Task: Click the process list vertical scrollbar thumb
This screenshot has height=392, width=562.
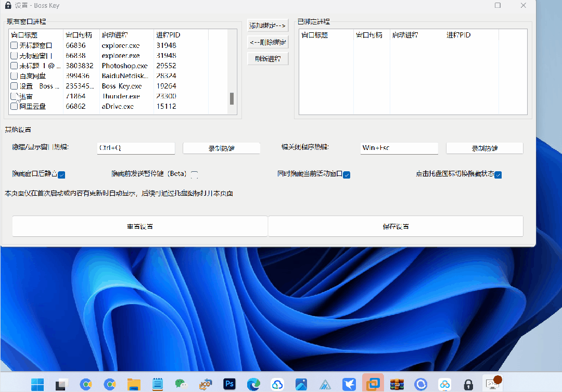Action: (232, 98)
